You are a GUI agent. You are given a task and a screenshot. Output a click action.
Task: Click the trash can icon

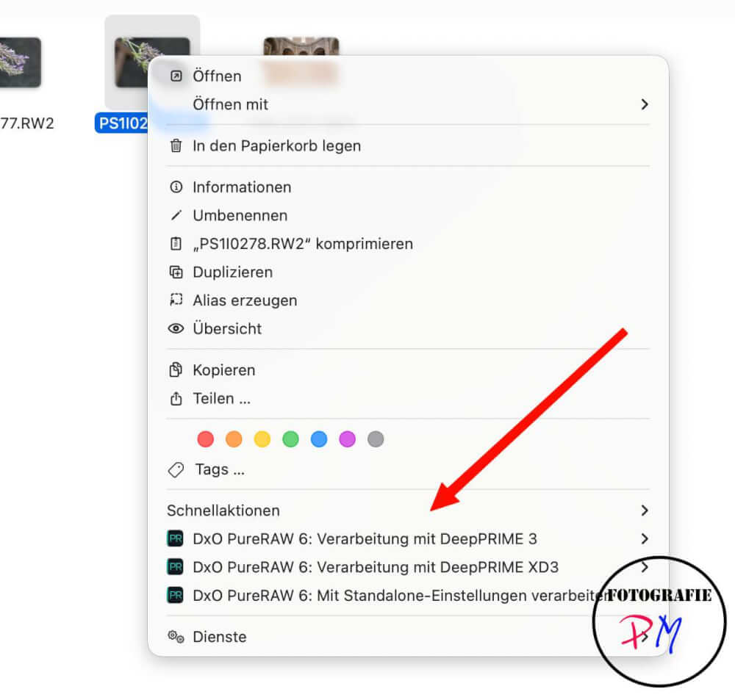point(176,145)
